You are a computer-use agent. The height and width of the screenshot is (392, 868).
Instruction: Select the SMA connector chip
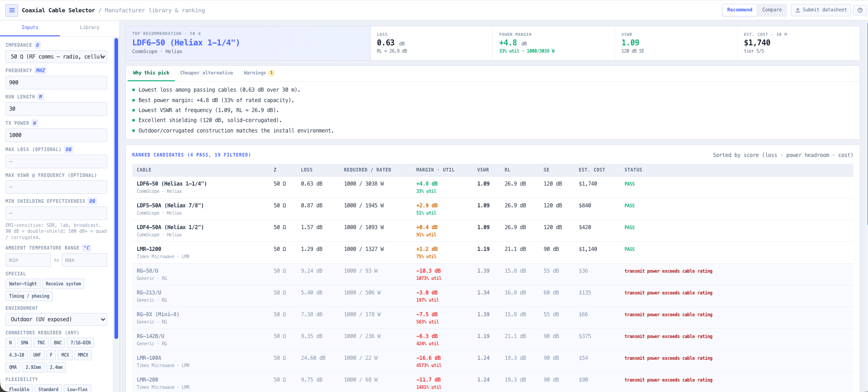[25, 343]
